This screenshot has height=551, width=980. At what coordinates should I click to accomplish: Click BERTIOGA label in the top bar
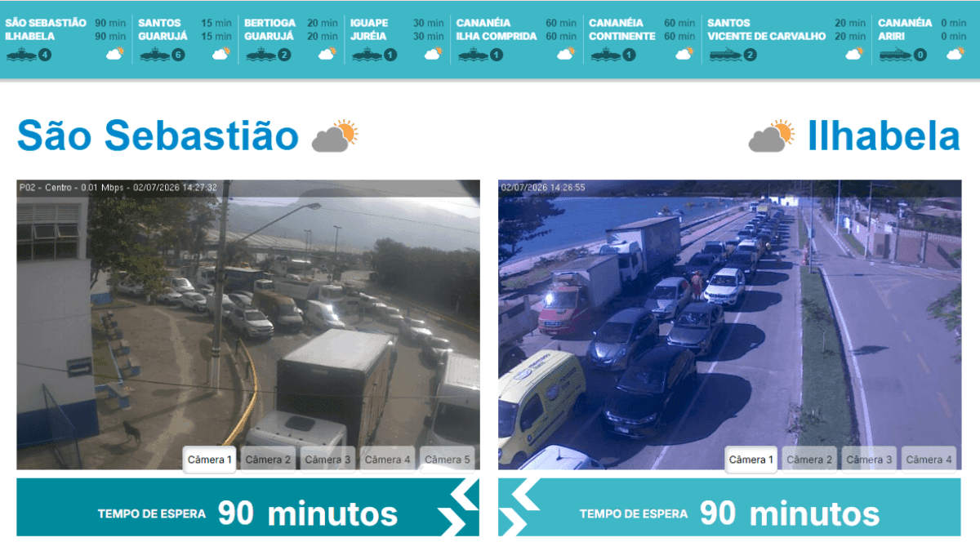pyautogui.click(x=270, y=23)
